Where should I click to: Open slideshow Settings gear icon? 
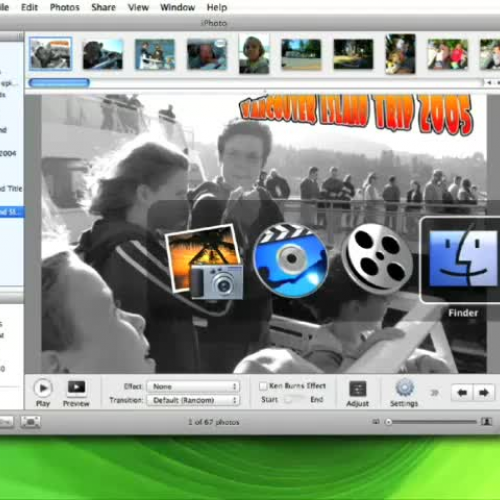click(404, 388)
